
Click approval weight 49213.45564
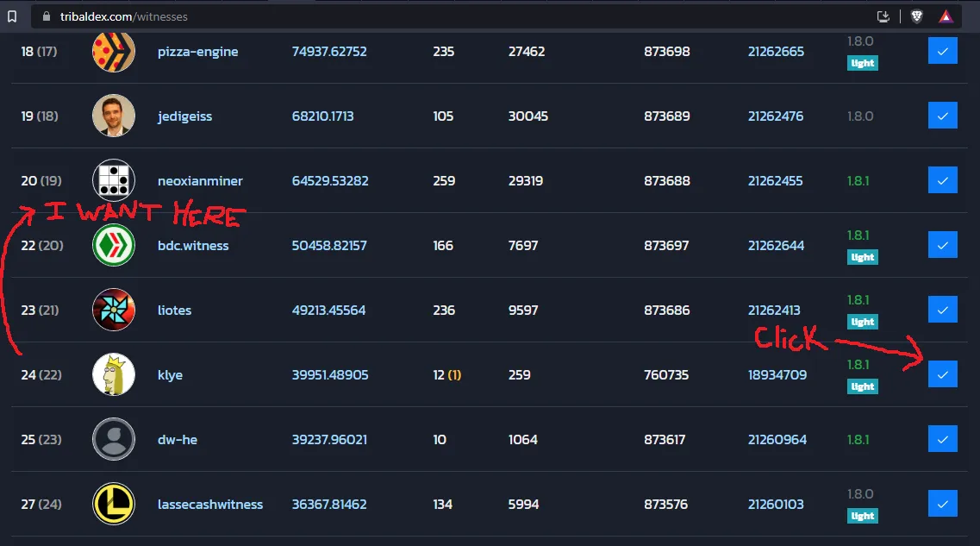(328, 311)
